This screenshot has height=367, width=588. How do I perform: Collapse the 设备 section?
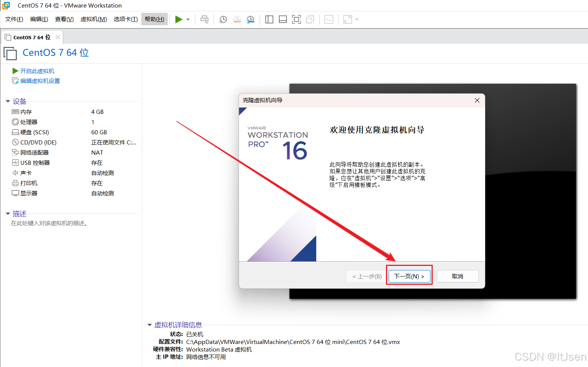pyautogui.click(x=8, y=101)
